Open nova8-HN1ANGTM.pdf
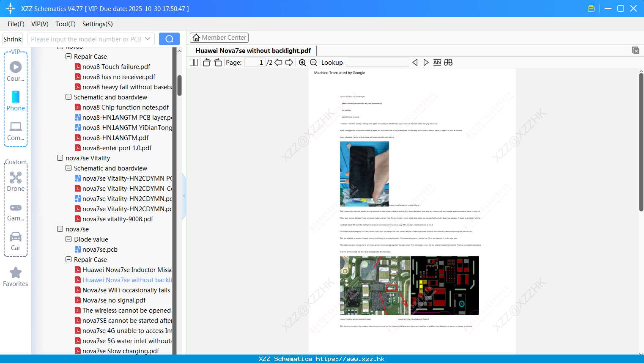644x363 pixels. pos(112,138)
